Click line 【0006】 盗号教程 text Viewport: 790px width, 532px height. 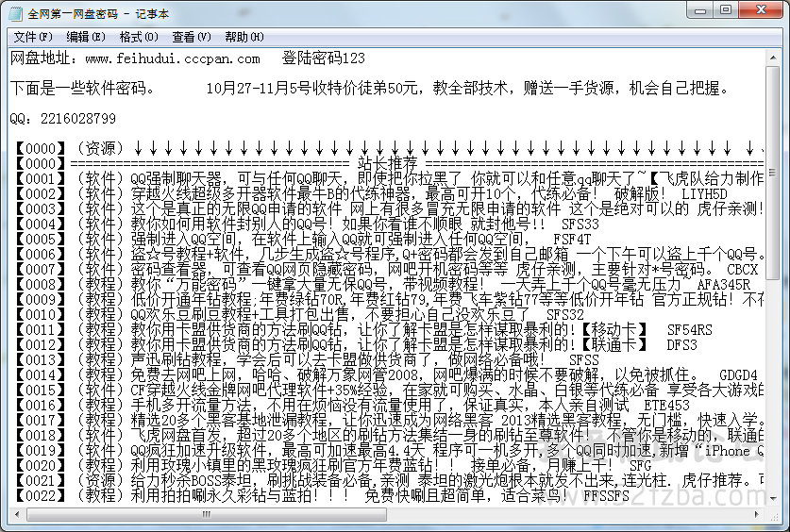click(x=388, y=254)
